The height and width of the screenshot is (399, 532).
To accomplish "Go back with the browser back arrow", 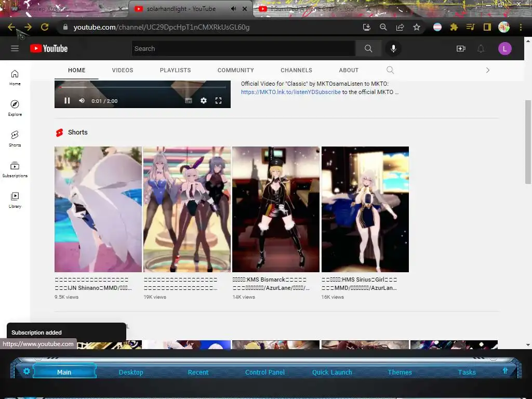I will pyautogui.click(x=11, y=27).
